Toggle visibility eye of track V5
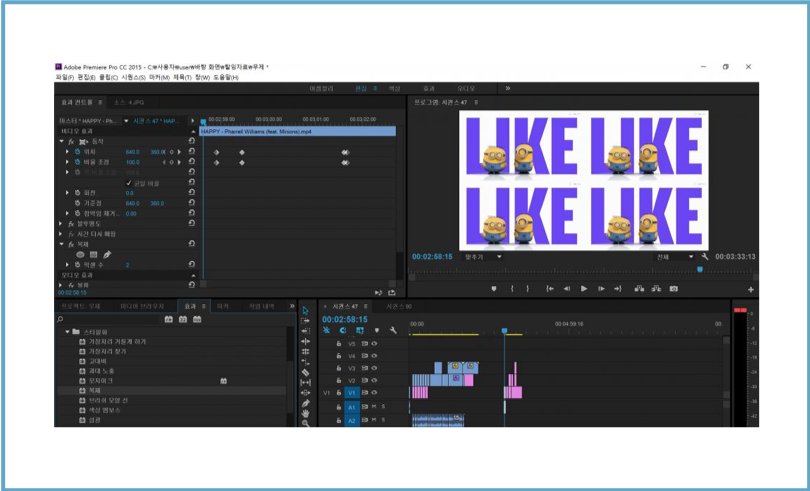Image resolution: width=810 pixels, height=491 pixels. (375, 344)
